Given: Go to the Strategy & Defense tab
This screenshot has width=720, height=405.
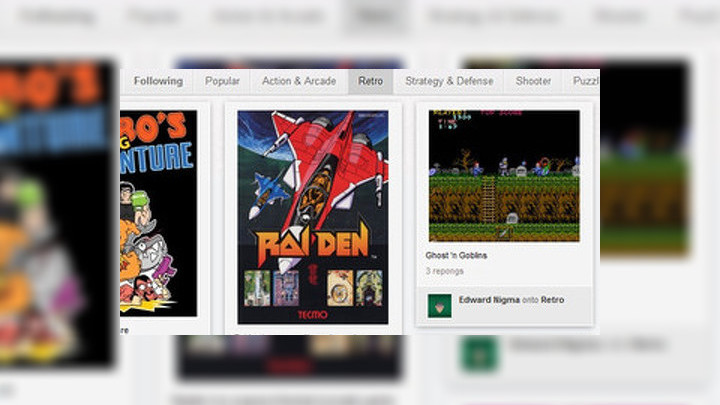Looking at the screenshot, I should click(449, 81).
